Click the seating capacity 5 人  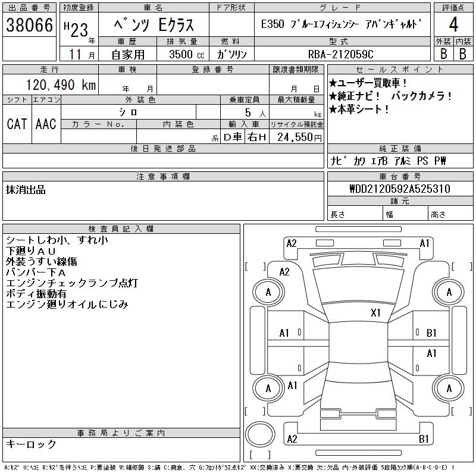pyautogui.click(x=255, y=113)
